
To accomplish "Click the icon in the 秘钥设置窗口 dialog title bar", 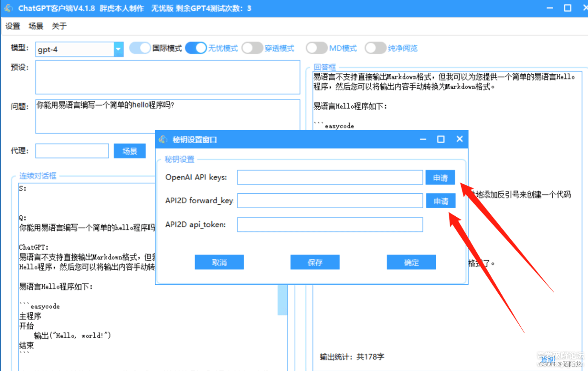I will tap(163, 139).
